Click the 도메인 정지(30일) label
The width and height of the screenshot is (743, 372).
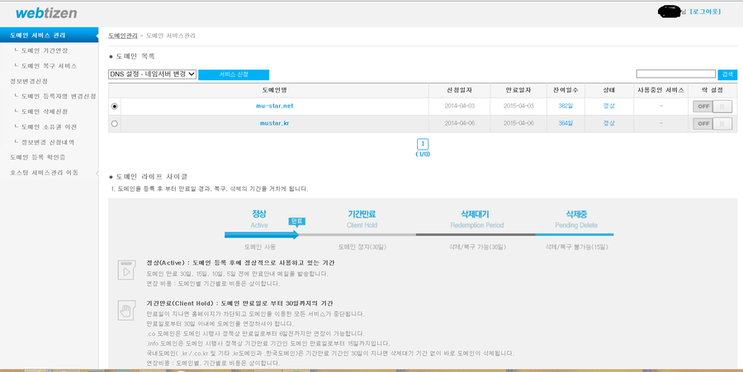pyautogui.click(x=362, y=247)
